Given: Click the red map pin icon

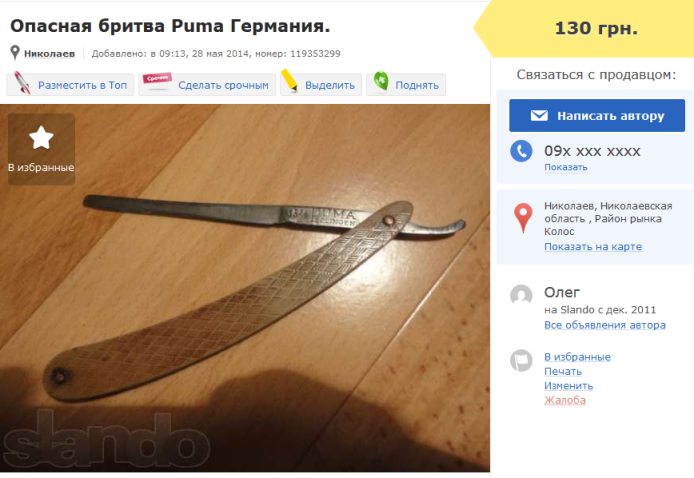Looking at the screenshot, I should [523, 218].
